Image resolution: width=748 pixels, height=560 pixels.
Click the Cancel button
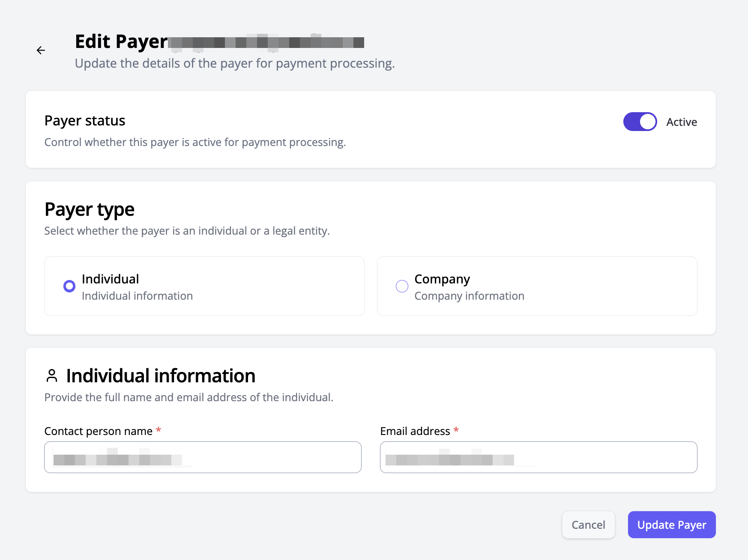tap(588, 525)
